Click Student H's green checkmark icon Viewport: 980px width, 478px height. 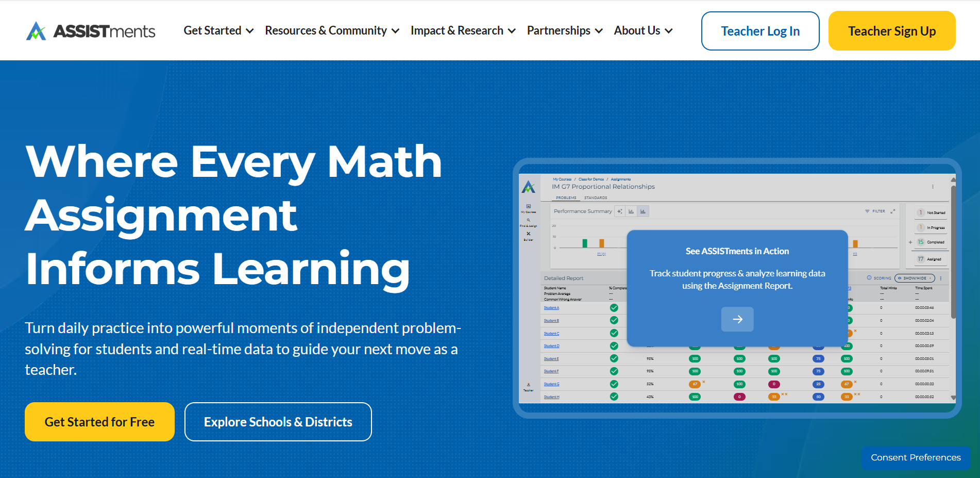pos(614,397)
